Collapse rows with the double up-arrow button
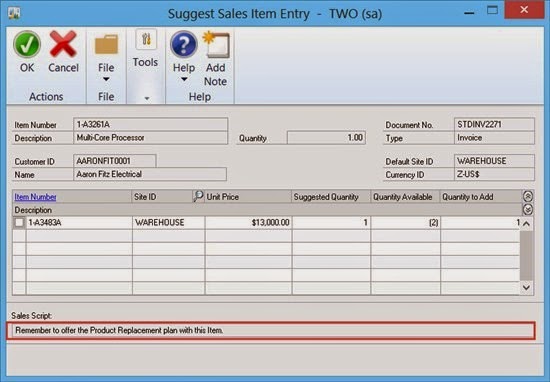 (528, 196)
